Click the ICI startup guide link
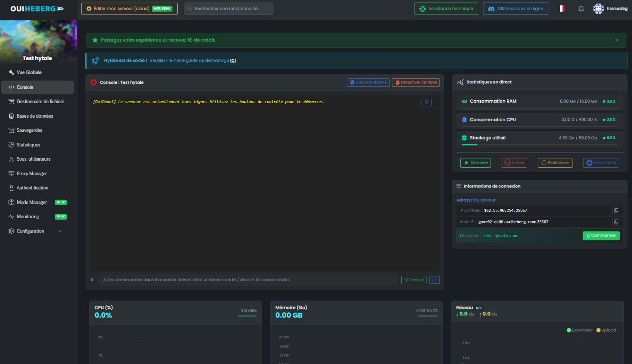The width and height of the screenshot is (632, 364). [233, 60]
